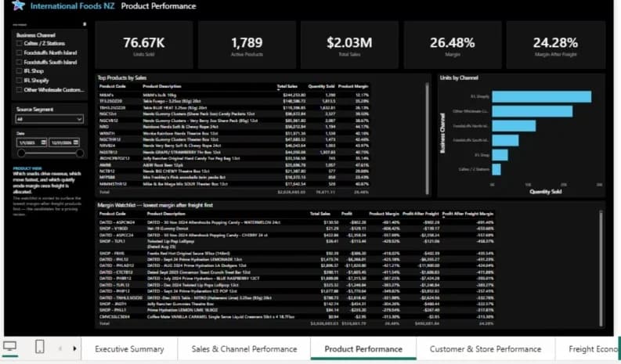Sort Watchlist by Profit After Freight Margin
This screenshot has height=364, width=621.
click(x=468, y=214)
